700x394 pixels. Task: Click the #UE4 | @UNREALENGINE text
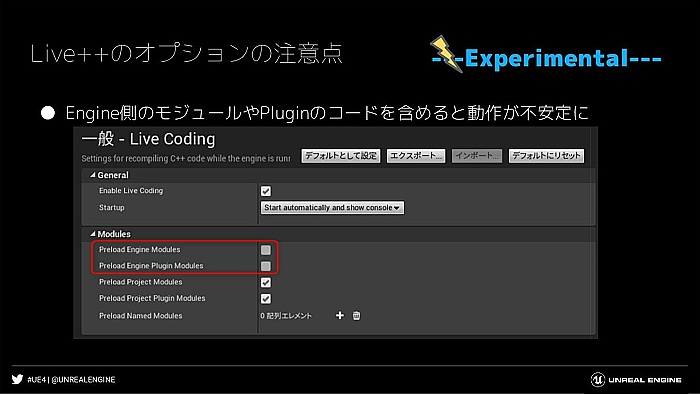tap(71, 379)
